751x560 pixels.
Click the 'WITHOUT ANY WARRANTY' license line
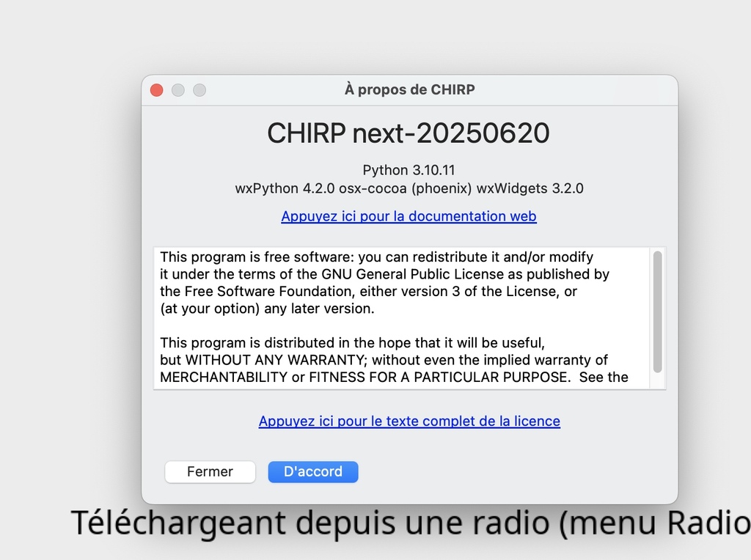(384, 360)
